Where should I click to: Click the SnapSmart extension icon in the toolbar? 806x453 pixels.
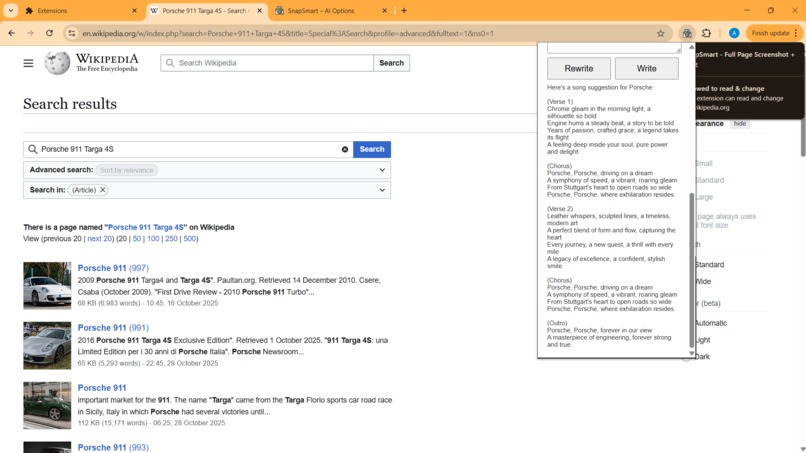pos(687,33)
